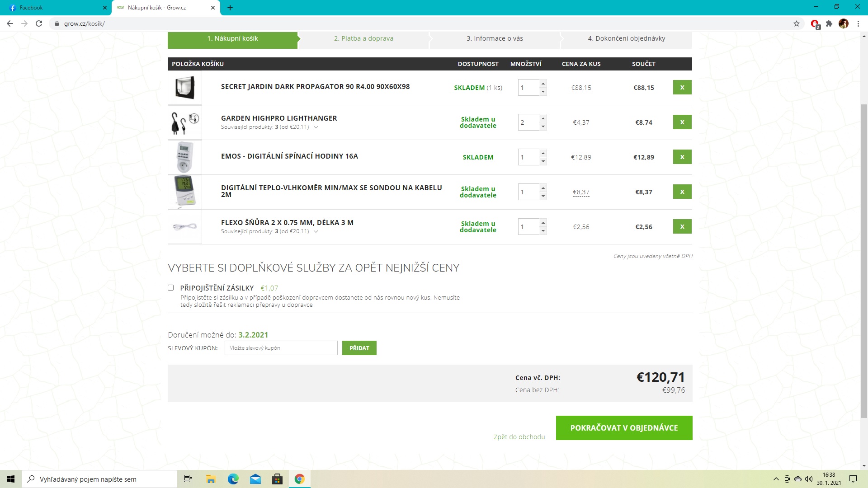This screenshot has width=868, height=488.
Task: Click Pokračovat v objednávce button
Action: pos(624,428)
